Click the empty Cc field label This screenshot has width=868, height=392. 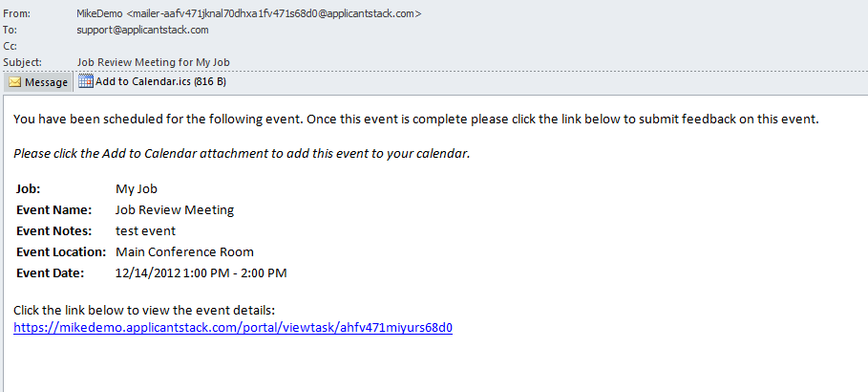point(11,46)
